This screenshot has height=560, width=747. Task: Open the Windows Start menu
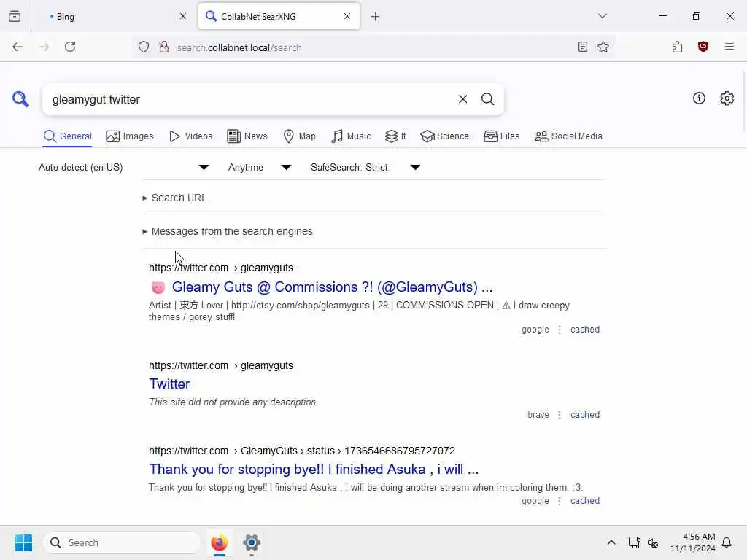coord(23,542)
